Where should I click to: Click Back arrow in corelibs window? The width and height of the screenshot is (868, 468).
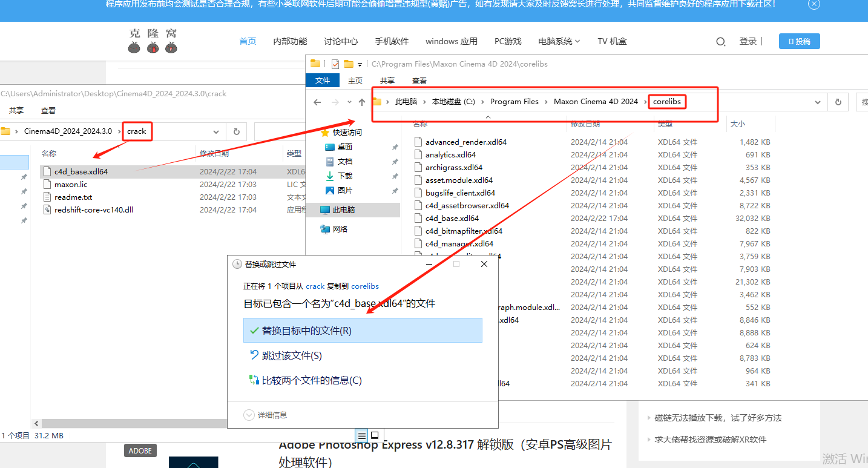coord(317,102)
